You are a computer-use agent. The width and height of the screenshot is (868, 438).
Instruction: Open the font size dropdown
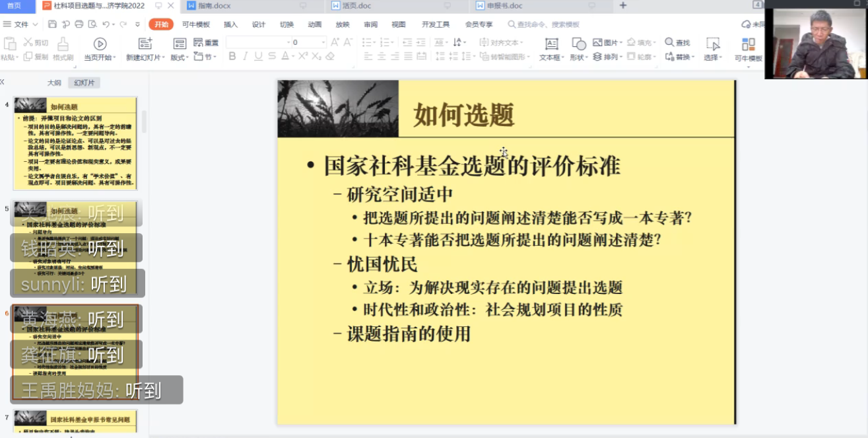pyautogui.click(x=323, y=42)
